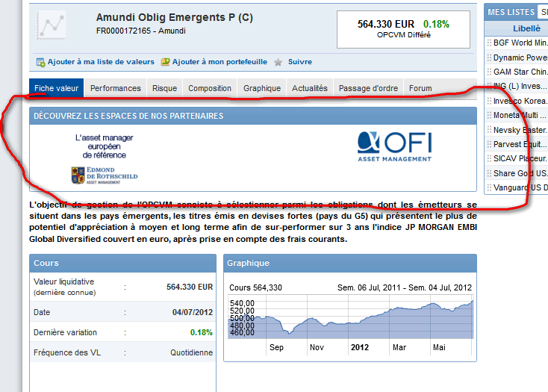This screenshot has height=392, width=548.
Task: Select Invesco Korea in Mes Listes
Action: pyautogui.click(x=520, y=102)
